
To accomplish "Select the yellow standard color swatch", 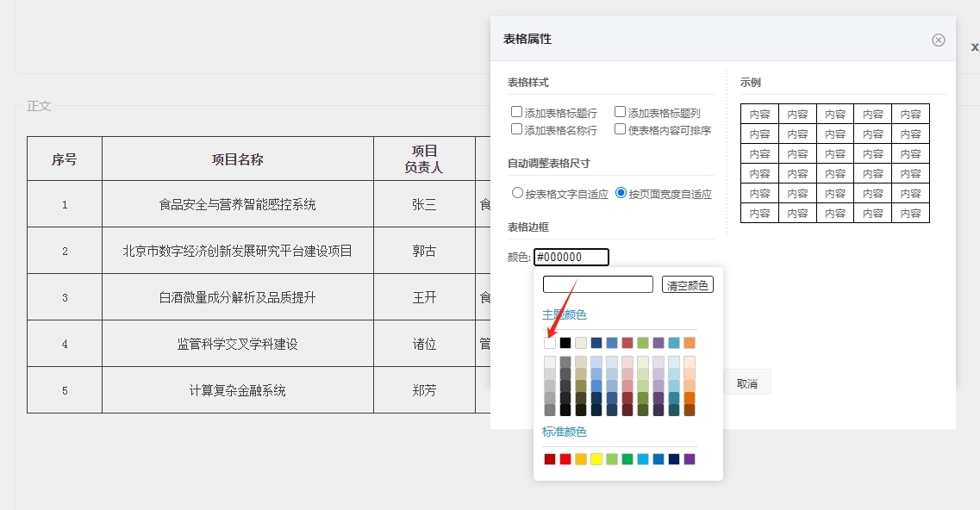I will tap(596, 459).
